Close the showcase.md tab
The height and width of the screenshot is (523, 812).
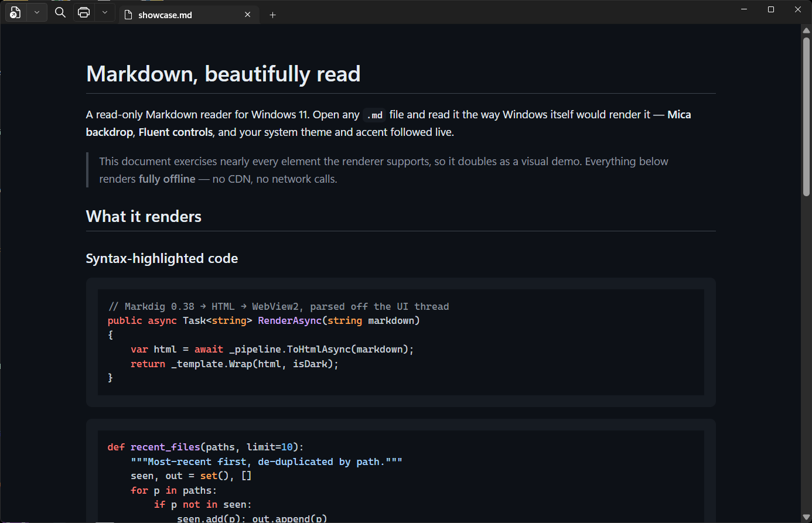click(x=248, y=15)
